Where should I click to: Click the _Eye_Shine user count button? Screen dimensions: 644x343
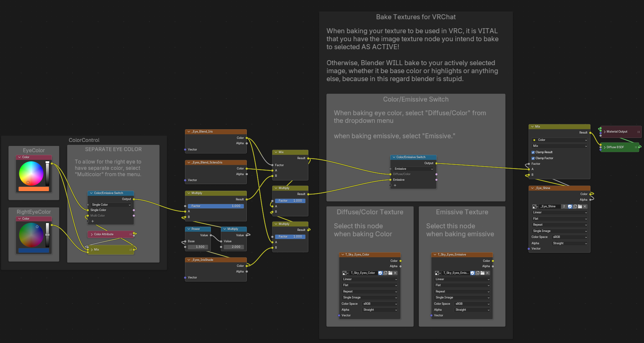pos(564,206)
